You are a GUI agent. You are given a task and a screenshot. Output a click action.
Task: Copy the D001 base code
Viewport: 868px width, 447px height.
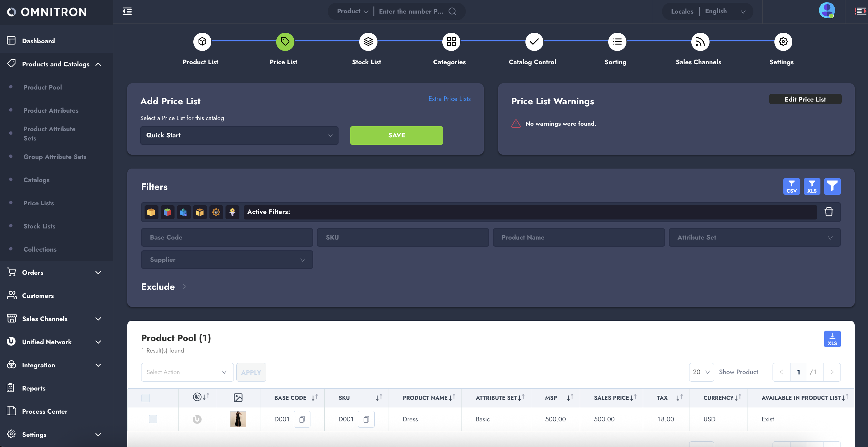302,419
